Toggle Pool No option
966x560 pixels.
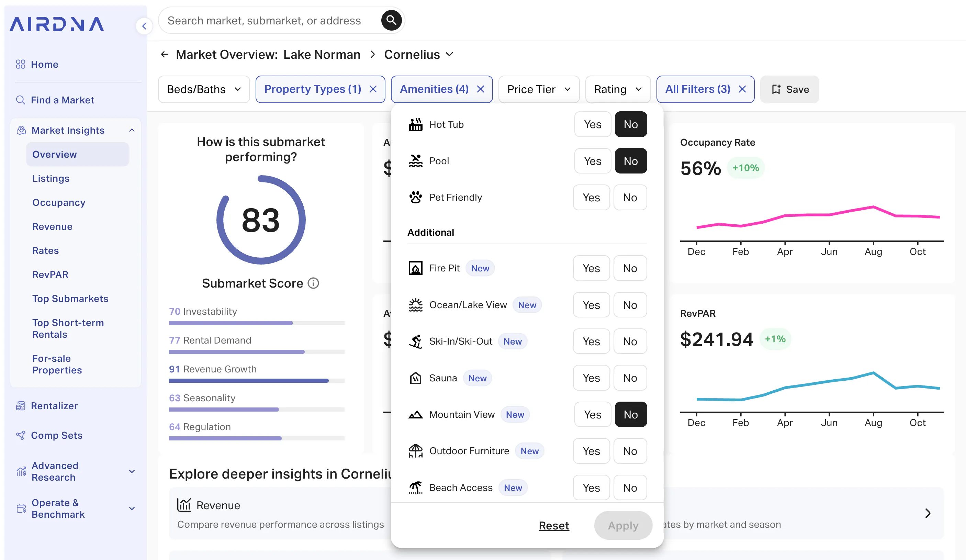coord(631,161)
